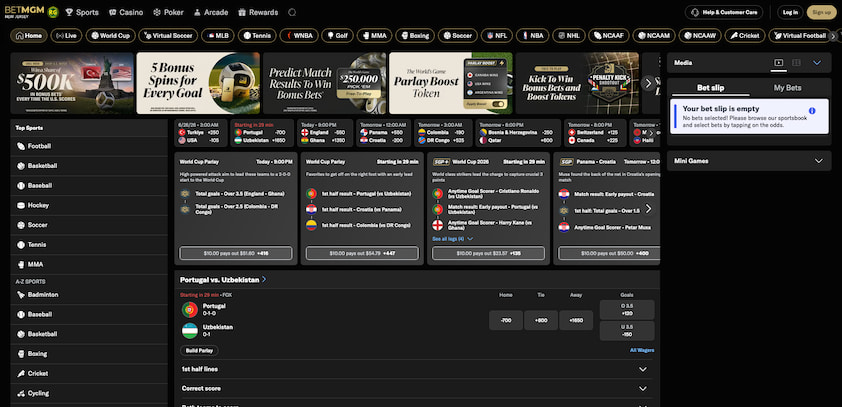
Task: Click the search magnifier icon in top navigation
Action: [x=292, y=12]
